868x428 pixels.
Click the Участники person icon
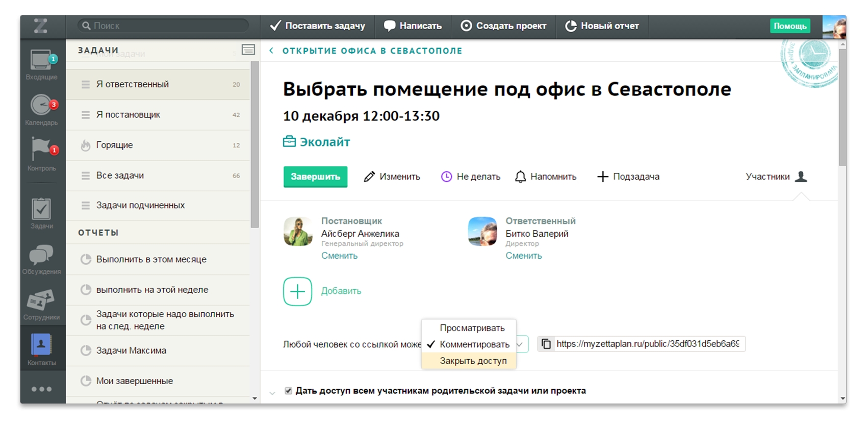[x=801, y=177]
